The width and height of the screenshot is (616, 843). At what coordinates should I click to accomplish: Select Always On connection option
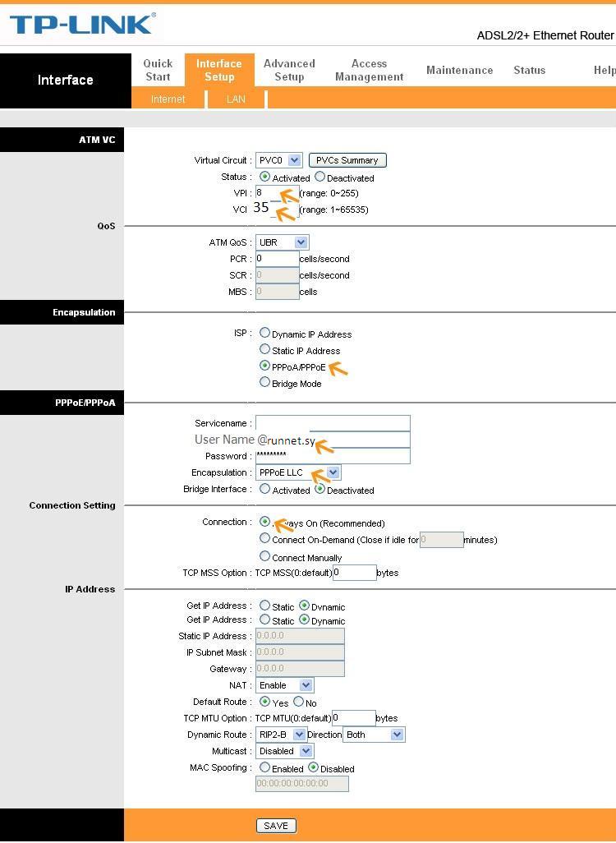[264, 522]
